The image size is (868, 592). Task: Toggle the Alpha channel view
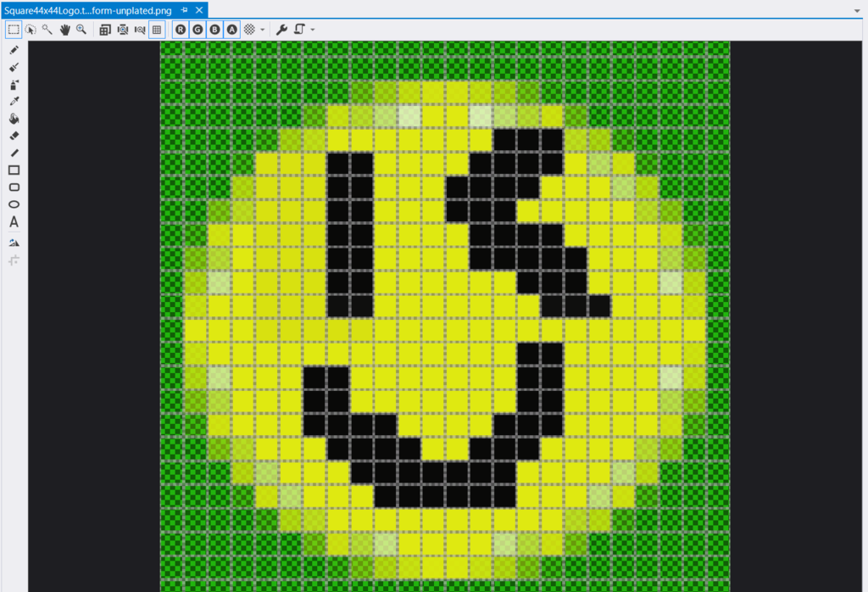[232, 30]
